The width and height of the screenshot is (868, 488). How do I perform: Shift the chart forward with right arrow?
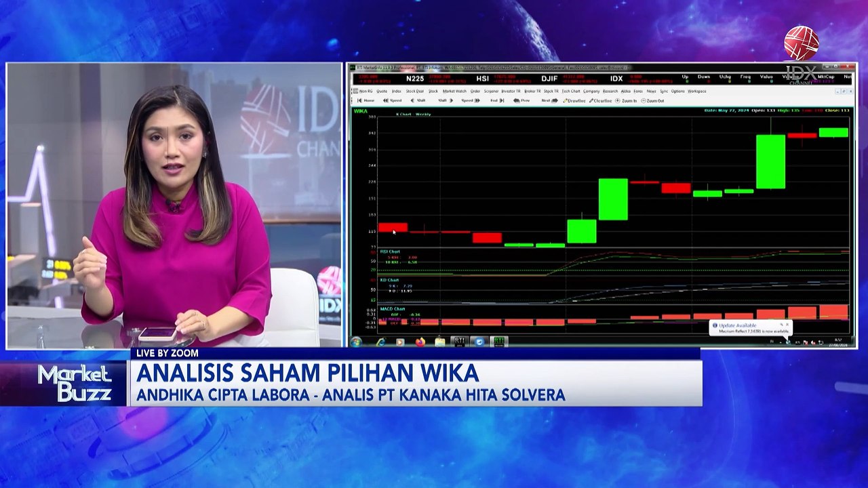coord(445,100)
